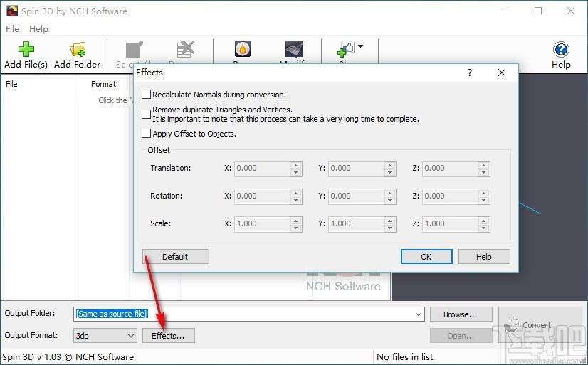Click the flame Burn toolbar icon
588x365 pixels.
(x=243, y=49)
